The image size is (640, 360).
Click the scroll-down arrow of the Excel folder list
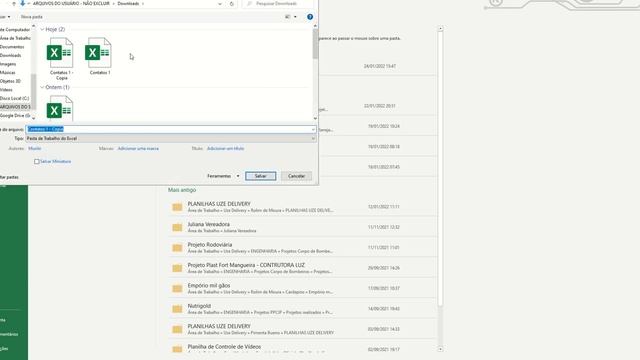tap(440, 349)
